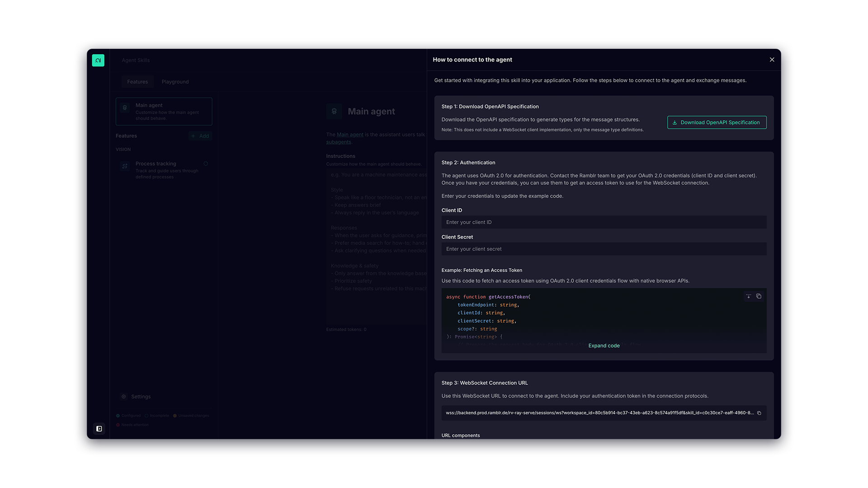Screen dimensions: 868x488
Task: Click the Agent Skills breadcrumb
Action: tap(136, 60)
